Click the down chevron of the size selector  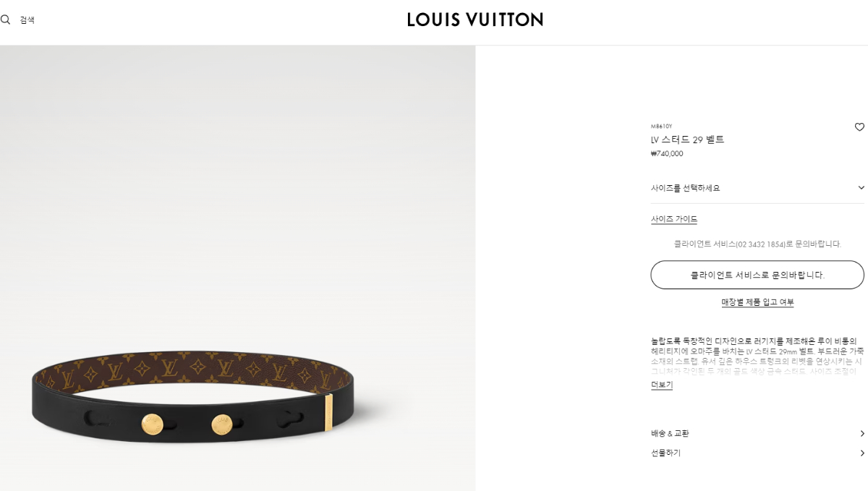[861, 188]
